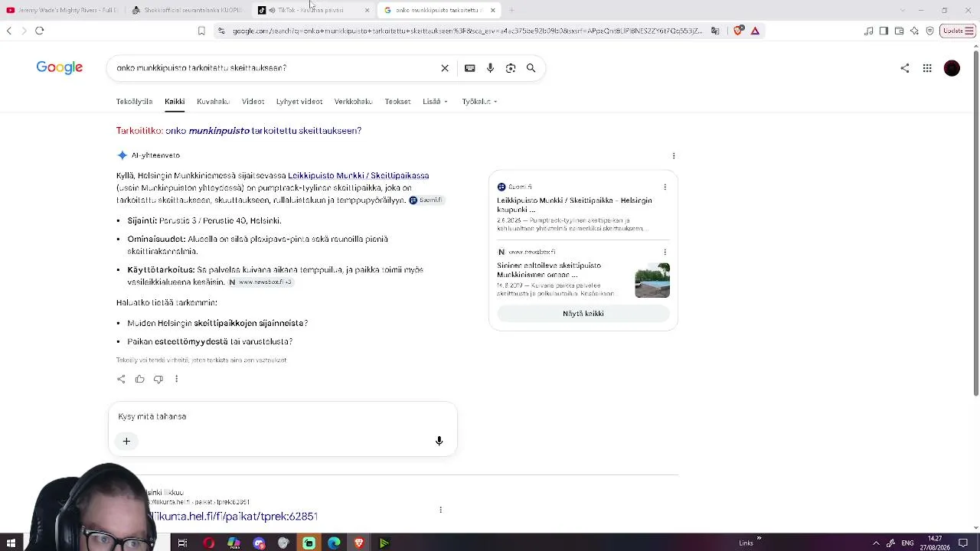
Task: Give thumbs down to AI overview
Action: 158,379
